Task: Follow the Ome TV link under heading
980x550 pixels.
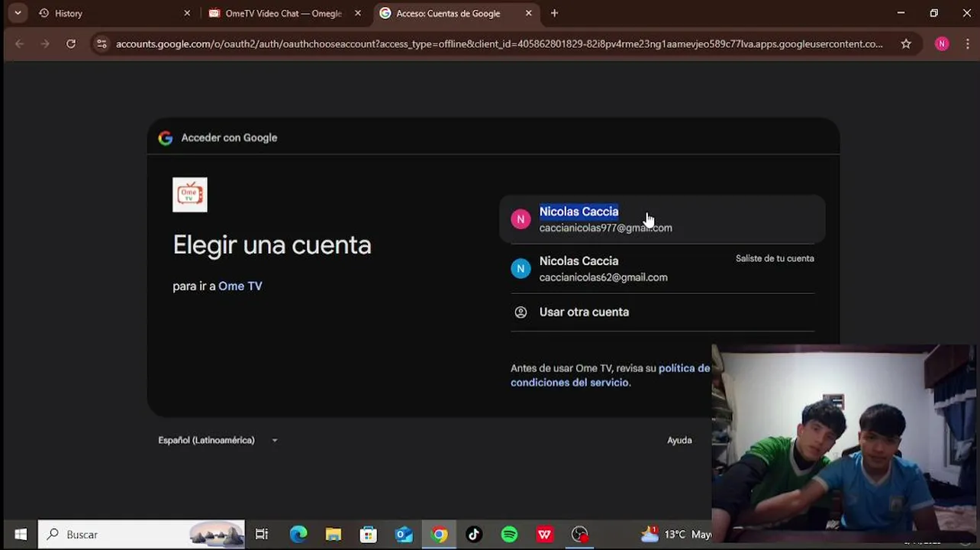Action: tap(240, 286)
